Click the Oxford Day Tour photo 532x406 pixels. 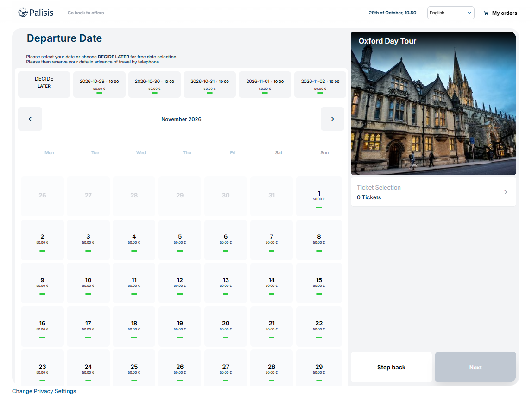[x=433, y=103]
